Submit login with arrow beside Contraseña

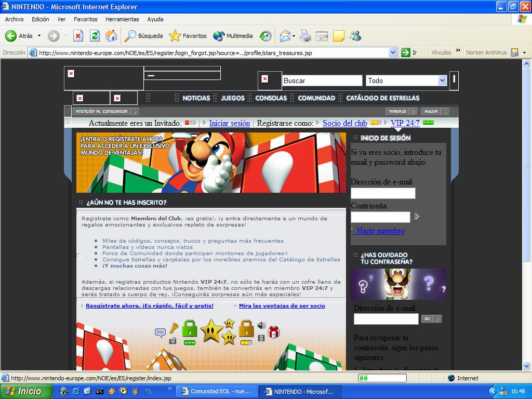tap(417, 217)
